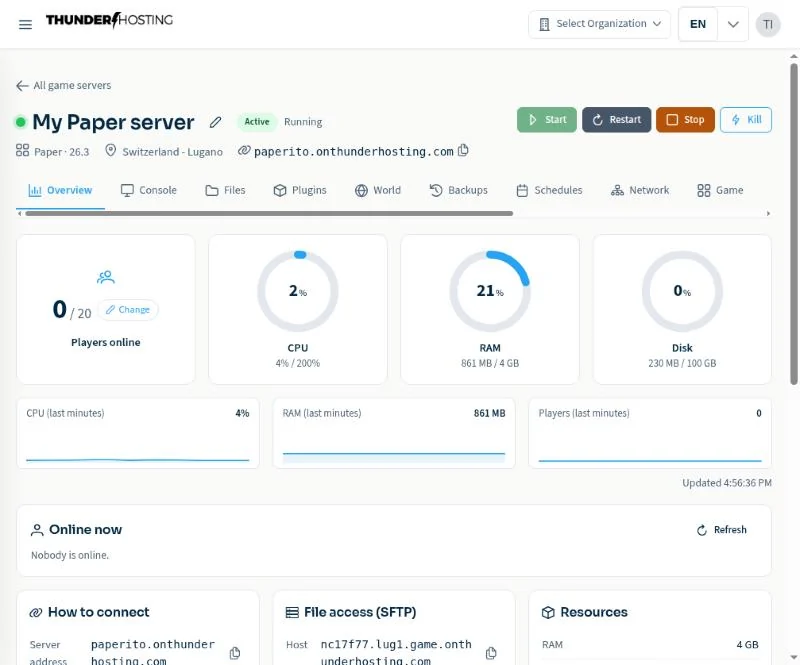This screenshot has width=800, height=665.
Task: Copy server address in How to connect
Action: pos(235,653)
